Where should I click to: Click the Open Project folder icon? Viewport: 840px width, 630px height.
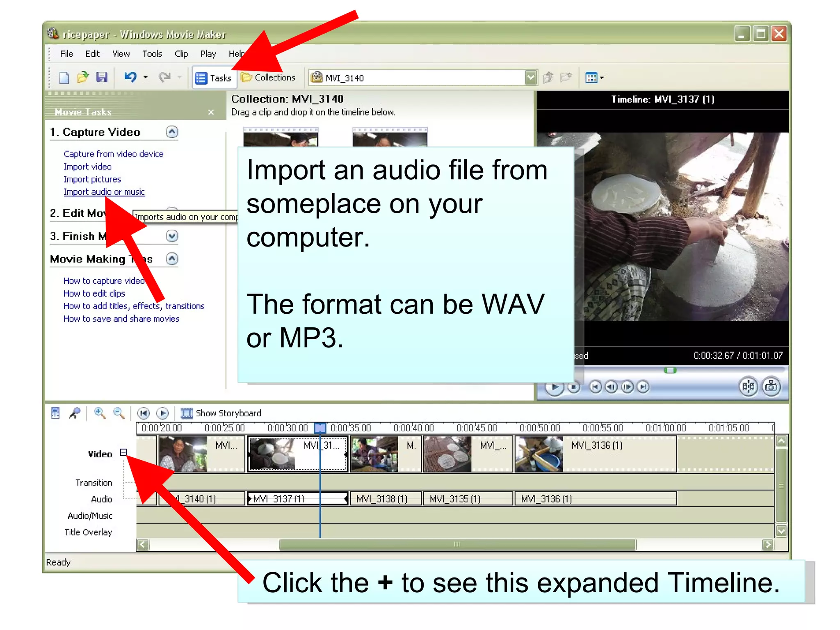pyautogui.click(x=83, y=77)
